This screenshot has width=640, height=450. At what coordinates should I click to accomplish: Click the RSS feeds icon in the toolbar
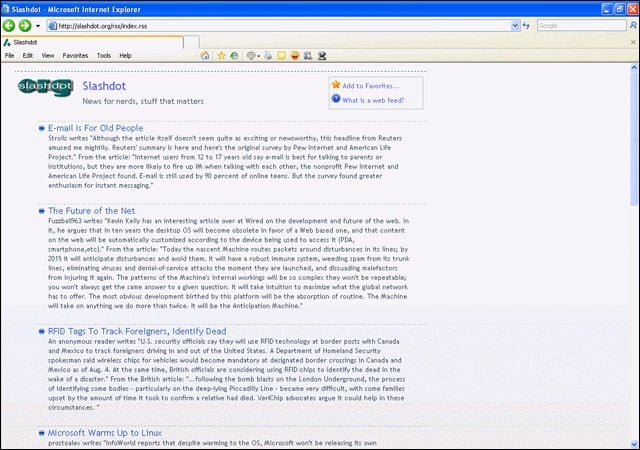tap(251, 56)
